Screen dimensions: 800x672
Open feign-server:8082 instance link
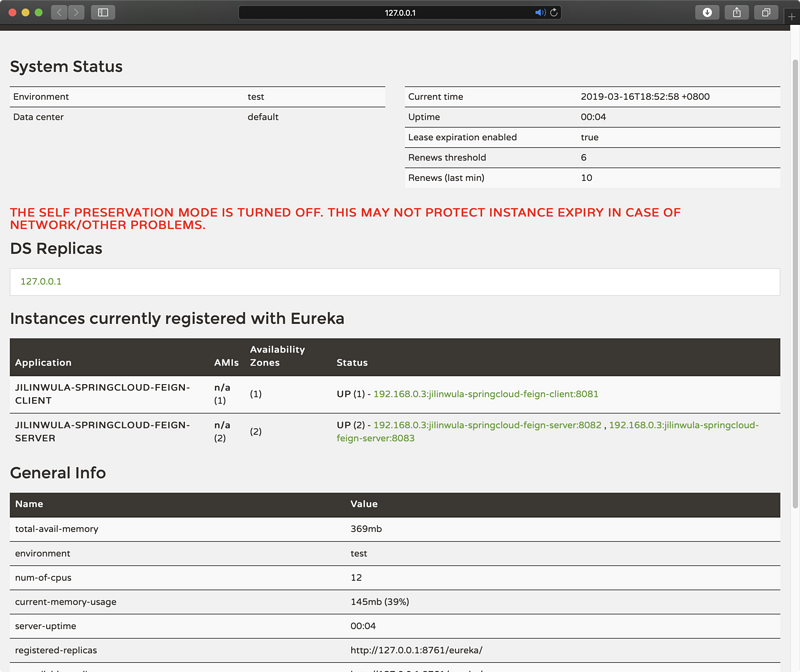pyautogui.click(x=487, y=425)
